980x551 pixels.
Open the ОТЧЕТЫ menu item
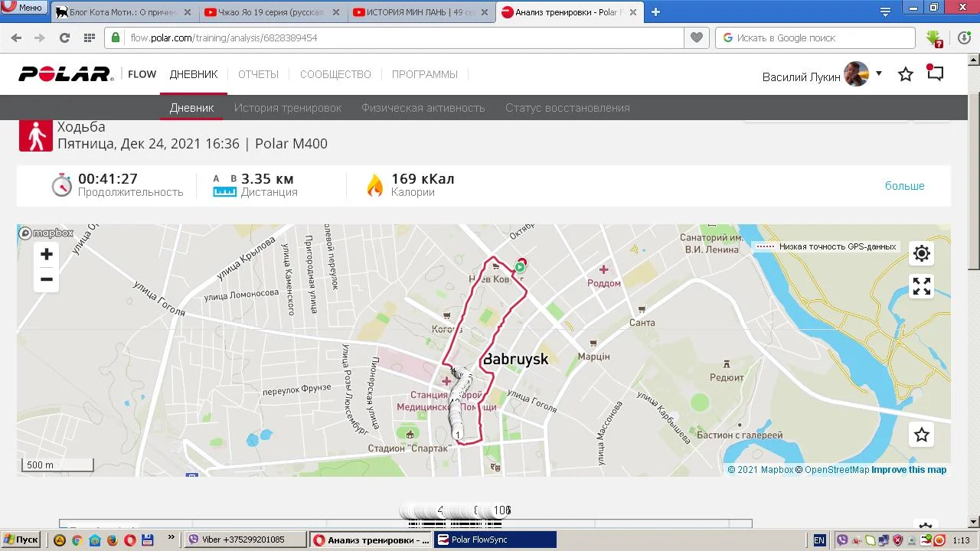click(258, 74)
